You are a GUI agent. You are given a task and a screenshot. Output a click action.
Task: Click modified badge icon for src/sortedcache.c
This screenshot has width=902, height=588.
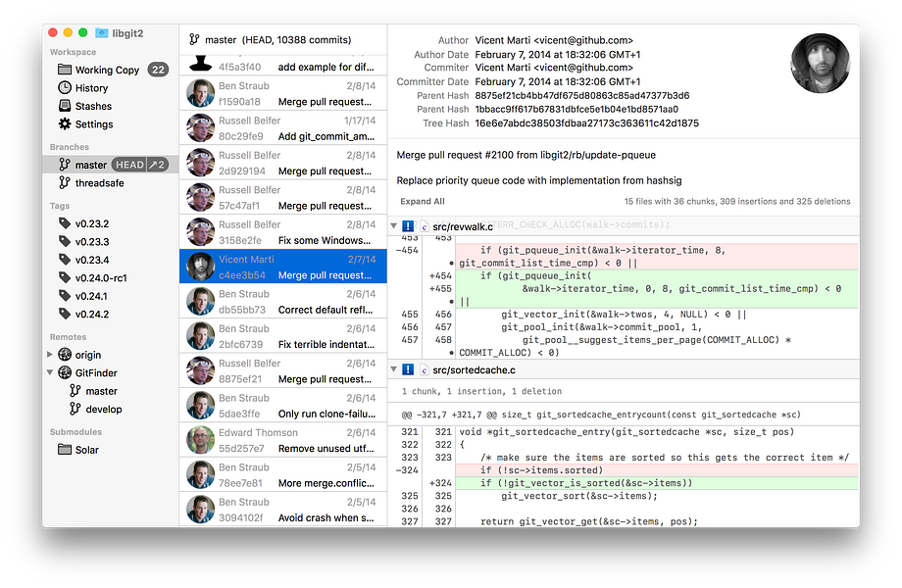point(407,369)
